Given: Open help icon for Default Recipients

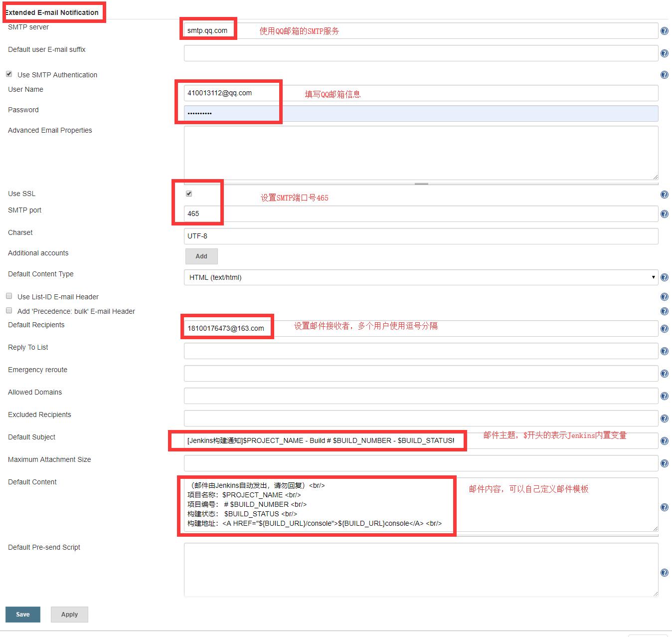Looking at the screenshot, I should pyautogui.click(x=664, y=329).
